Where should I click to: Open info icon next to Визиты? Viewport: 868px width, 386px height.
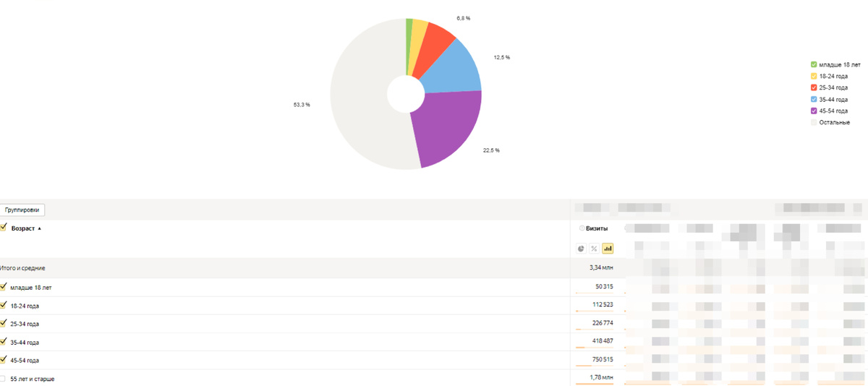click(582, 228)
